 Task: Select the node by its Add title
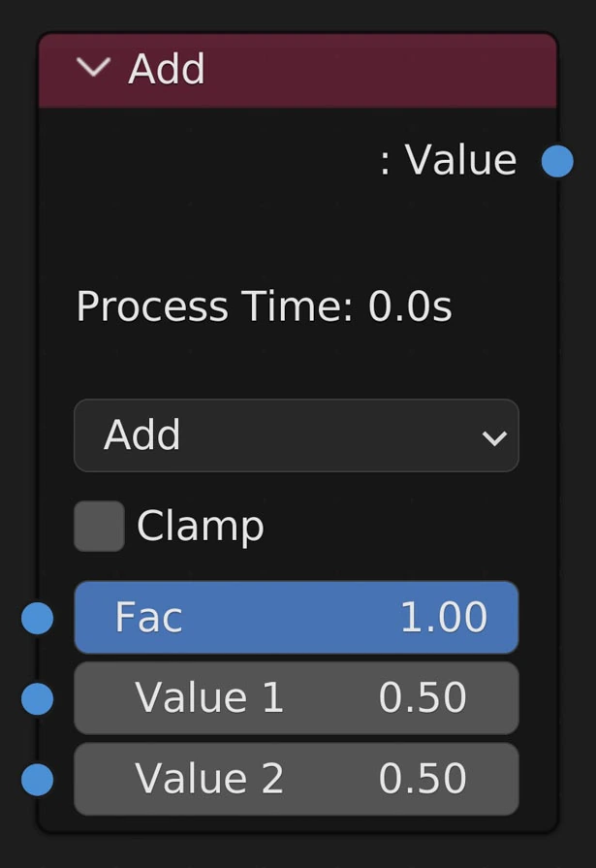tap(167, 70)
